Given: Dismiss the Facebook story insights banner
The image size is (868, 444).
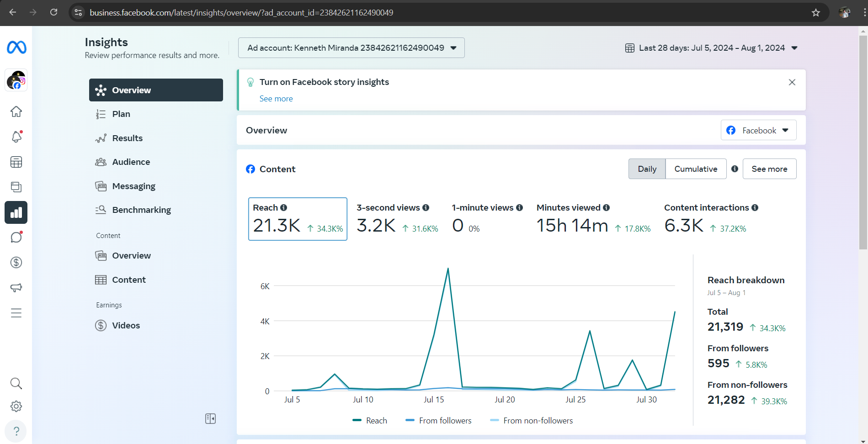Looking at the screenshot, I should click(x=792, y=82).
